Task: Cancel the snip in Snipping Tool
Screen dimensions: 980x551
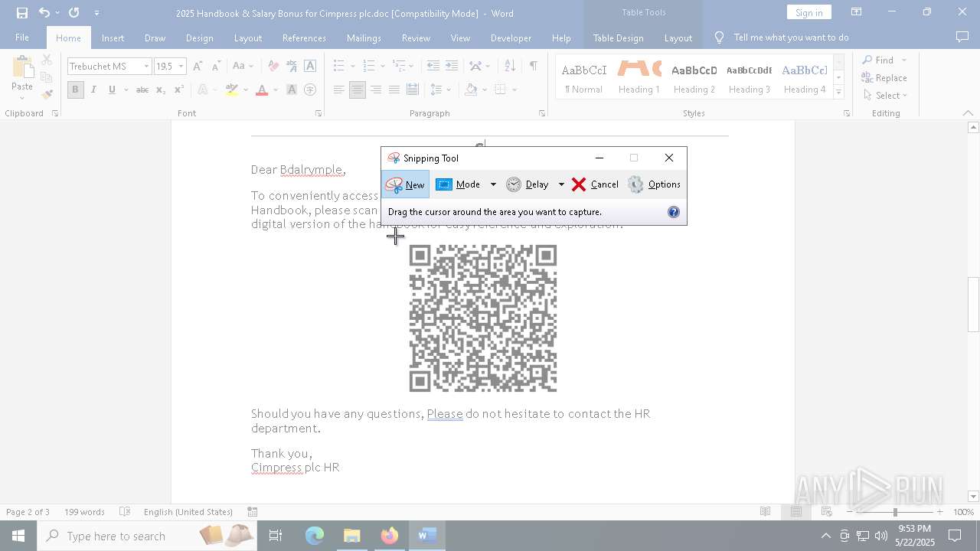Action: click(595, 184)
